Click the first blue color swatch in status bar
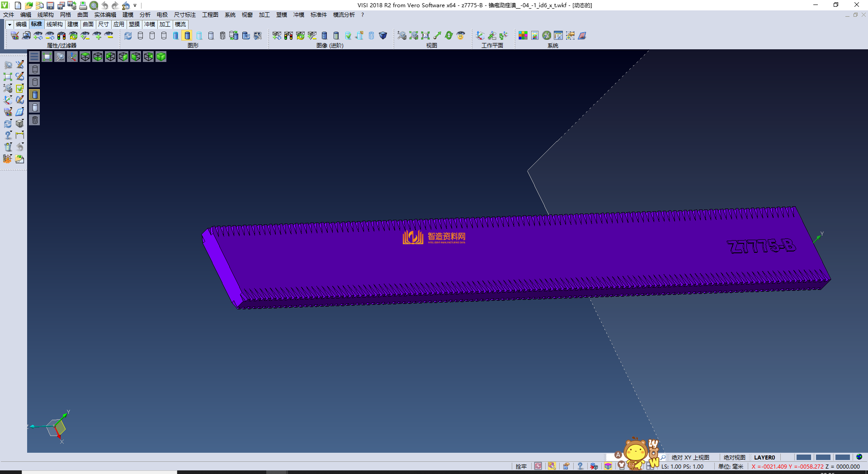 803,457
